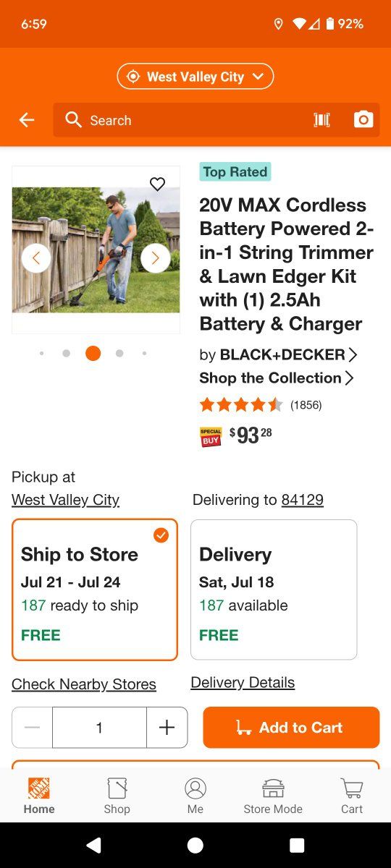Focus the Search input field
Screen dimensions: 391x868
181,120
